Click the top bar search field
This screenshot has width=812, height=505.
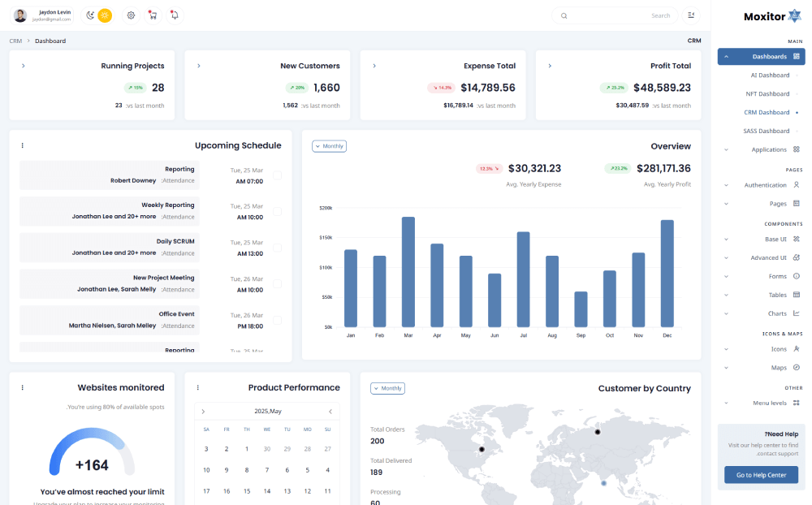[617, 15]
